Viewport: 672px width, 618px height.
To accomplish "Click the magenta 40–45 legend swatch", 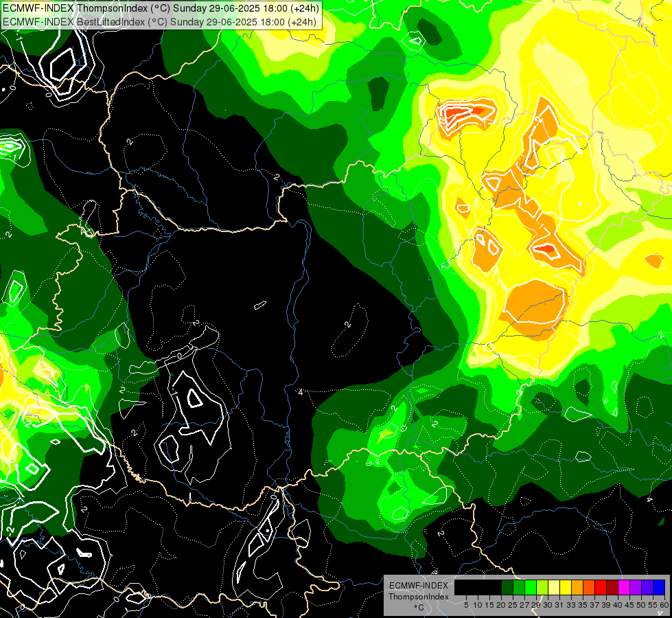I will (x=624, y=587).
